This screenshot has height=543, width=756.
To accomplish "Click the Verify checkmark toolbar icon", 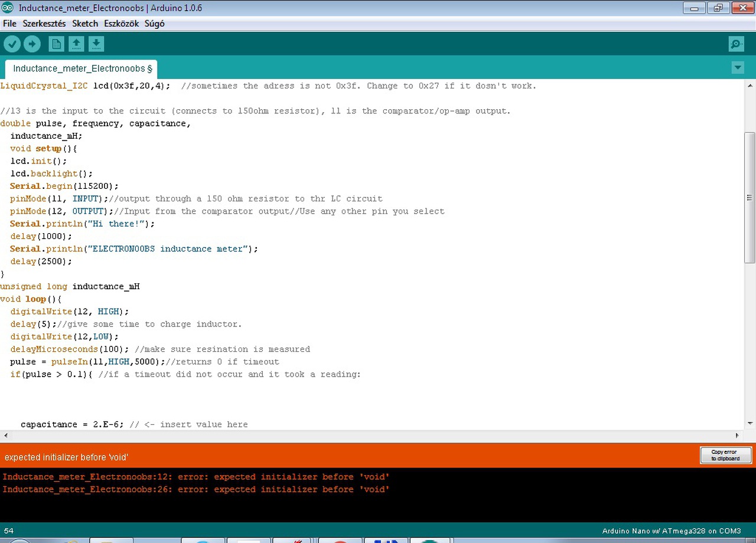I will pyautogui.click(x=12, y=44).
